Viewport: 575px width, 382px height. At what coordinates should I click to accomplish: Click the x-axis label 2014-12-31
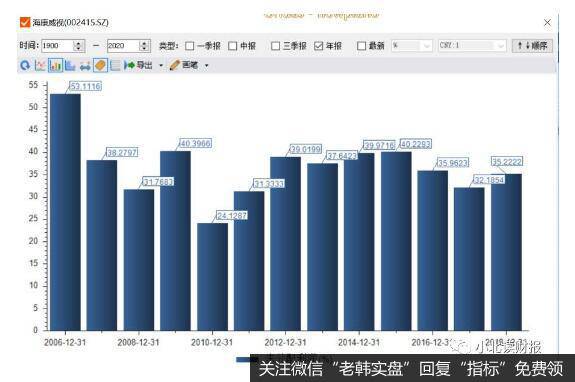click(359, 342)
